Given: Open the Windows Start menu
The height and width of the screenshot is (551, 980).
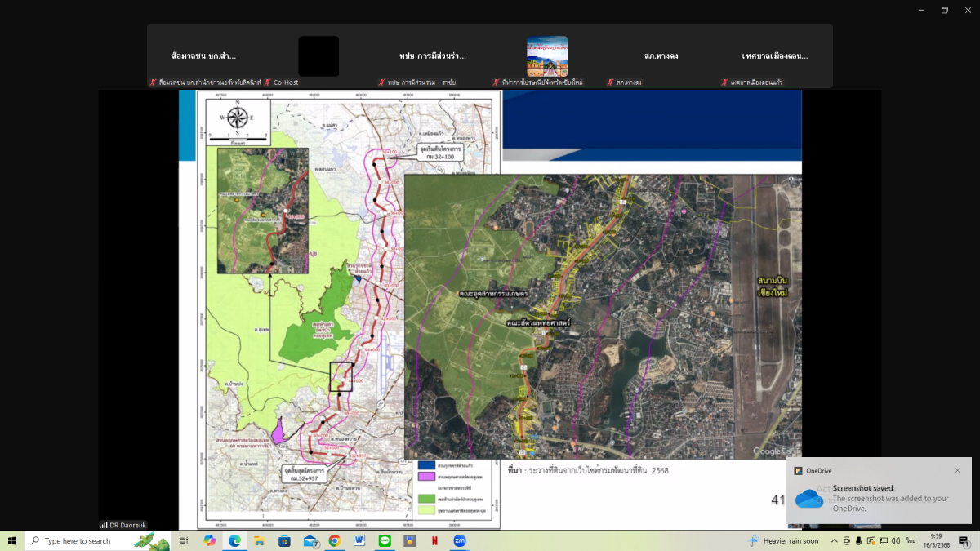Looking at the screenshot, I should coord(12,540).
